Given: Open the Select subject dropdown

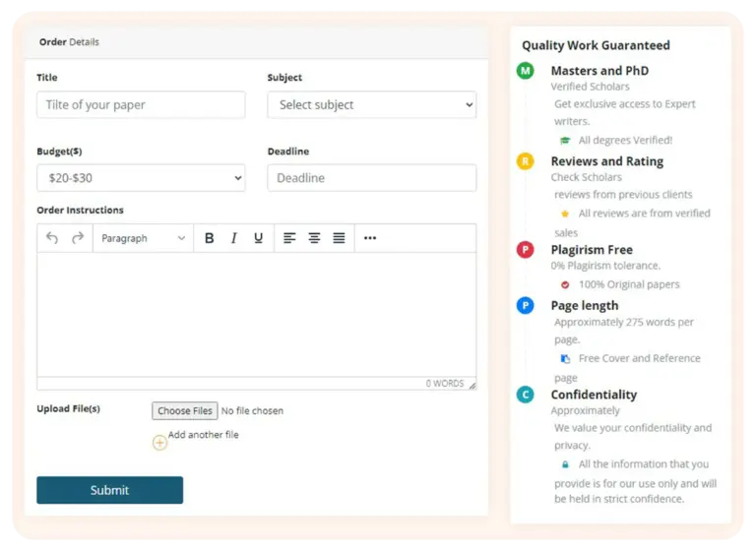Looking at the screenshot, I should coord(371,104).
